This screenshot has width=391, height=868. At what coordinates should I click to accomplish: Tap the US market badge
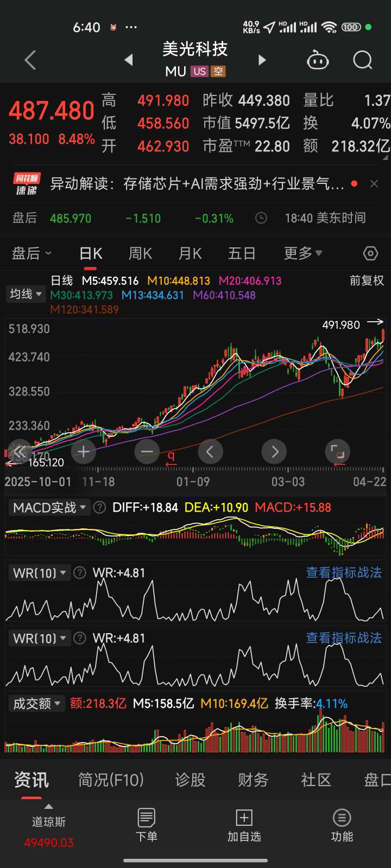click(199, 72)
